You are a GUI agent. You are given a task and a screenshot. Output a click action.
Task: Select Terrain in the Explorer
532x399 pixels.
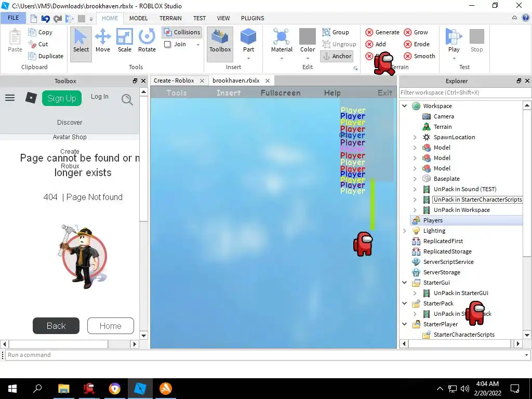point(443,127)
